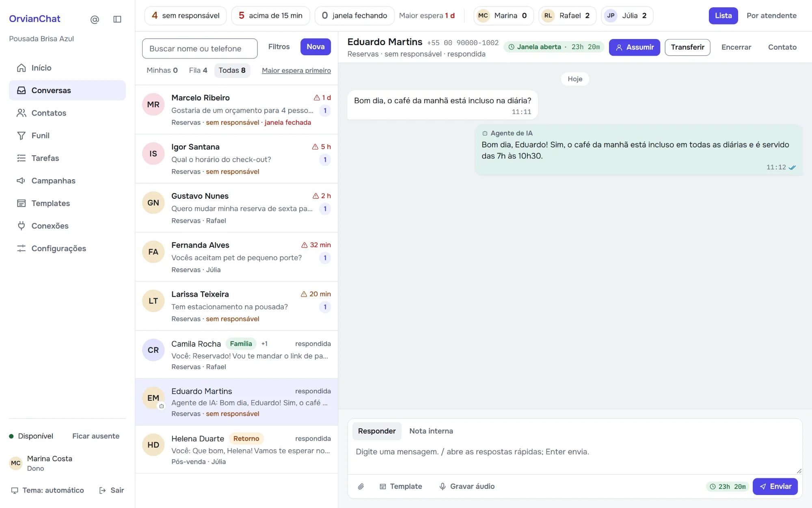Insert a Template in composer

(x=401, y=486)
